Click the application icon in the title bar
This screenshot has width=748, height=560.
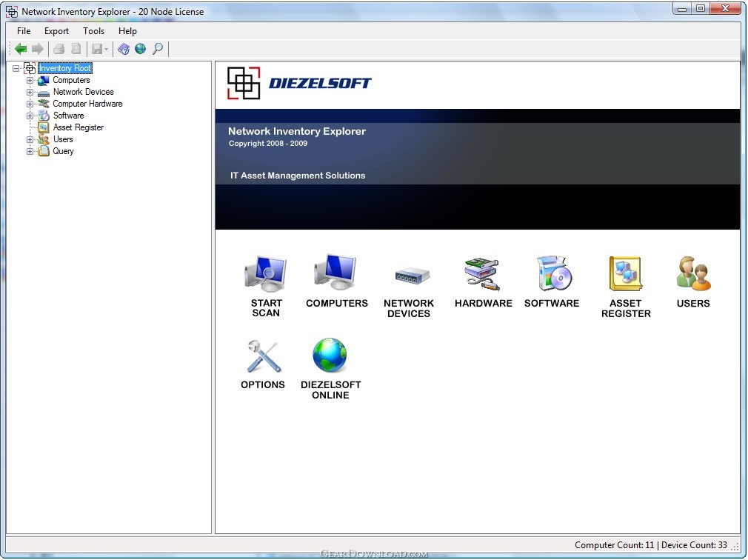point(12,12)
